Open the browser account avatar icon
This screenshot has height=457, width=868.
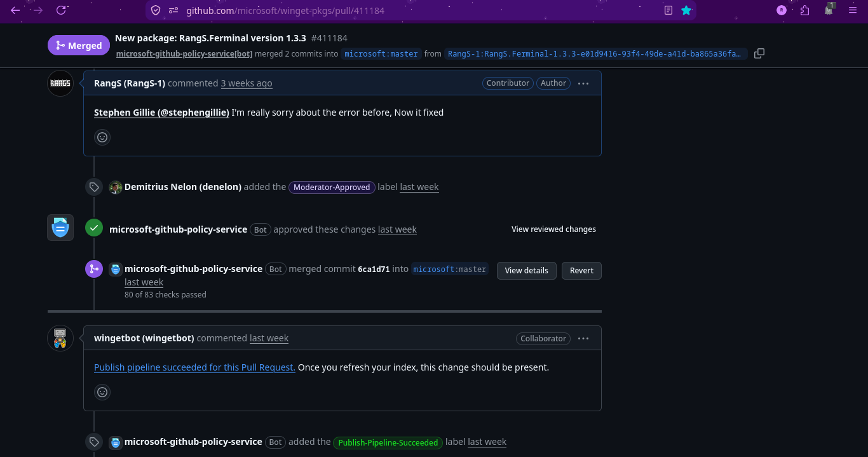[x=782, y=10]
